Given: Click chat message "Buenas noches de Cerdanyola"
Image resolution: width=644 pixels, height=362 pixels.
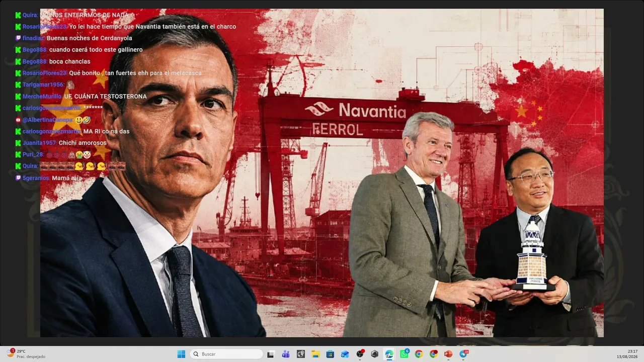Looking at the screenshot, I should point(90,38).
